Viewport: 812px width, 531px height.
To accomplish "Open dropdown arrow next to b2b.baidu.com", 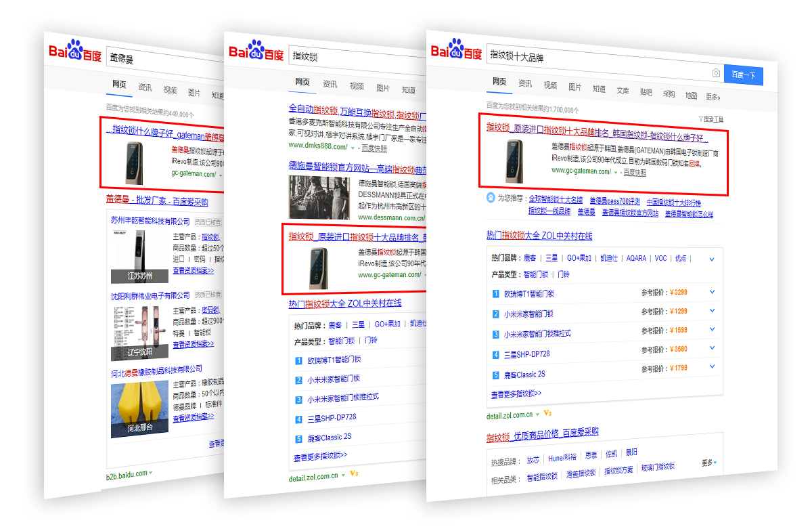I will [x=150, y=473].
